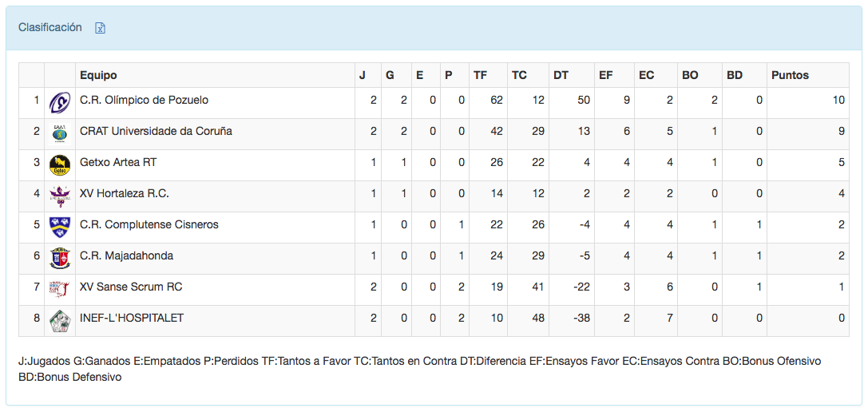This screenshot has width=868, height=412.
Task: Click CRAT Universidade da Coruña team logo
Action: pos(60,133)
